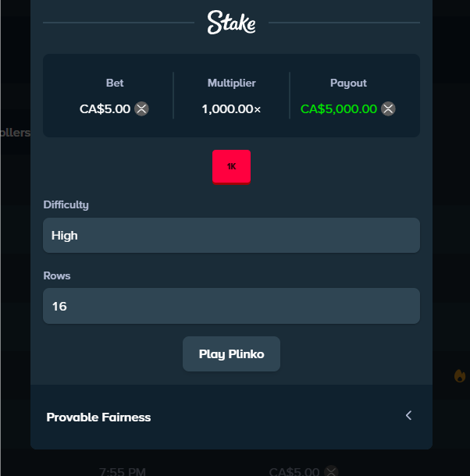Click the fire icon at the right edge
Image resolution: width=470 pixels, height=476 pixels.
tap(459, 376)
